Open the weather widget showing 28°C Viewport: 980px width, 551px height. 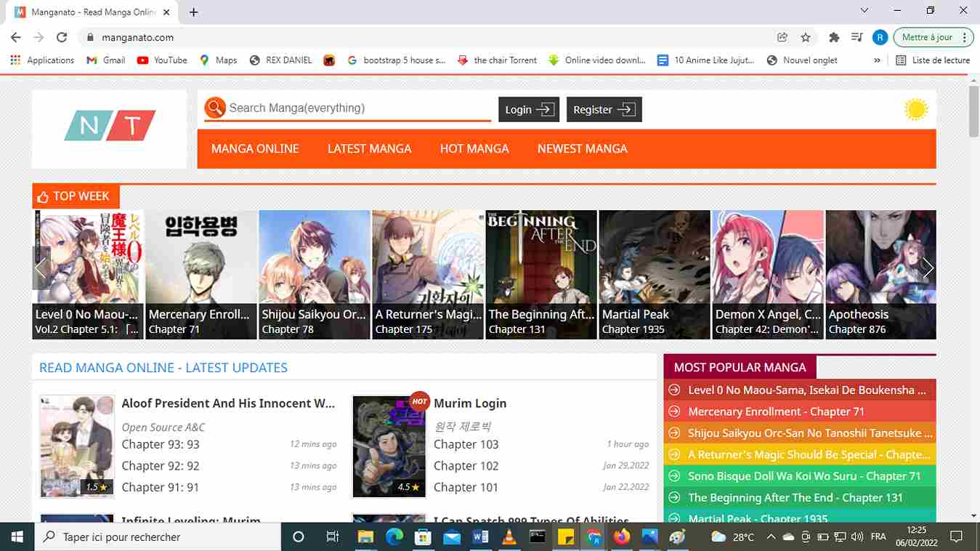tap(733, 537)
